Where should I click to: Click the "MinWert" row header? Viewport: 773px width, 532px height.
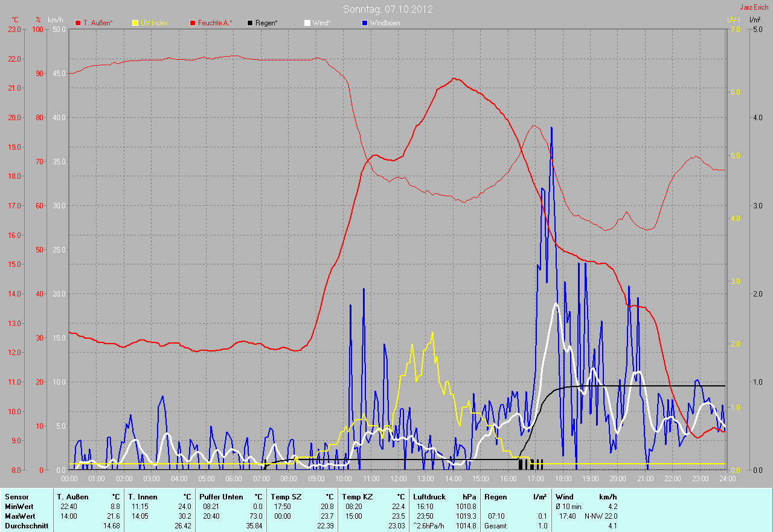click(20, 507)
